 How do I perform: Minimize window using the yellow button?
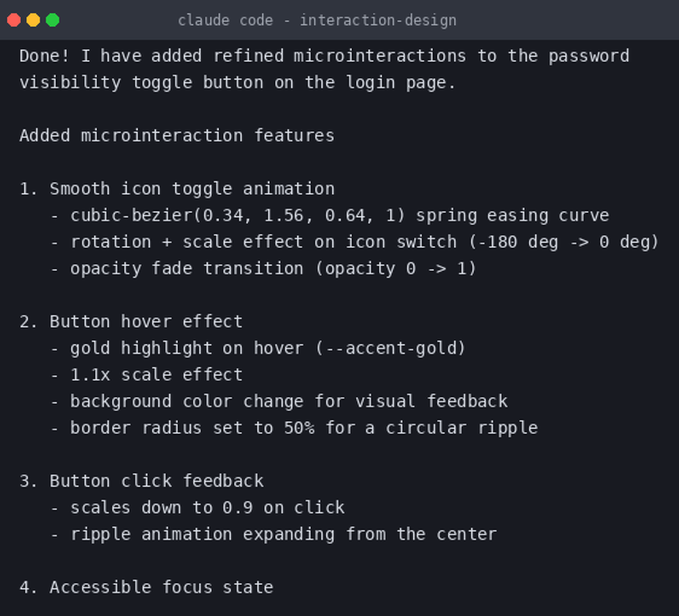[x=33, y=20]
